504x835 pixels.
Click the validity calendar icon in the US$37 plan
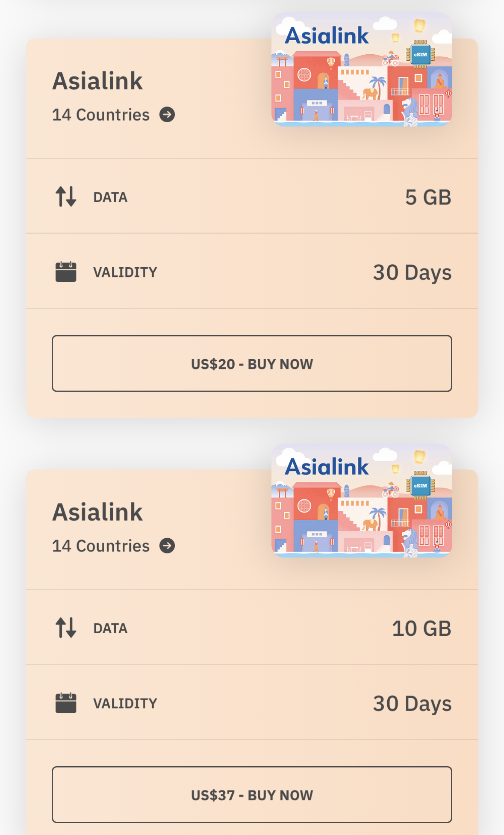[66, 703]
